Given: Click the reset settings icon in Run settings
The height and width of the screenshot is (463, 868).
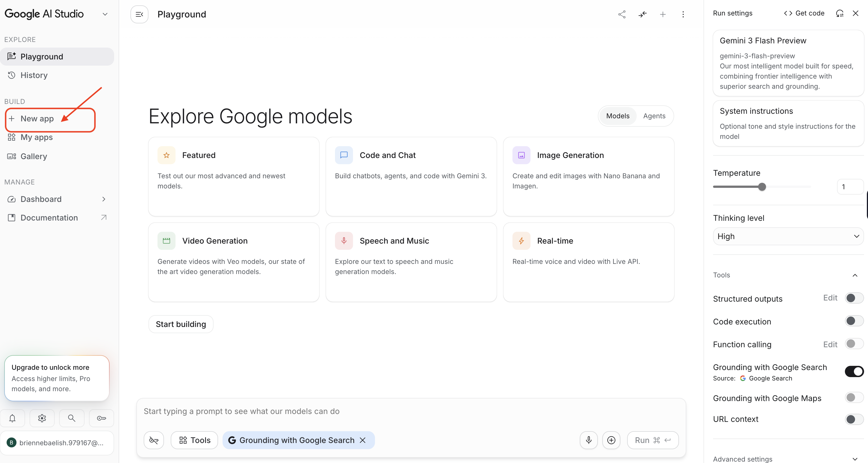Looking at the screenshot, I should pyautogui.click(x=840, y=13).
